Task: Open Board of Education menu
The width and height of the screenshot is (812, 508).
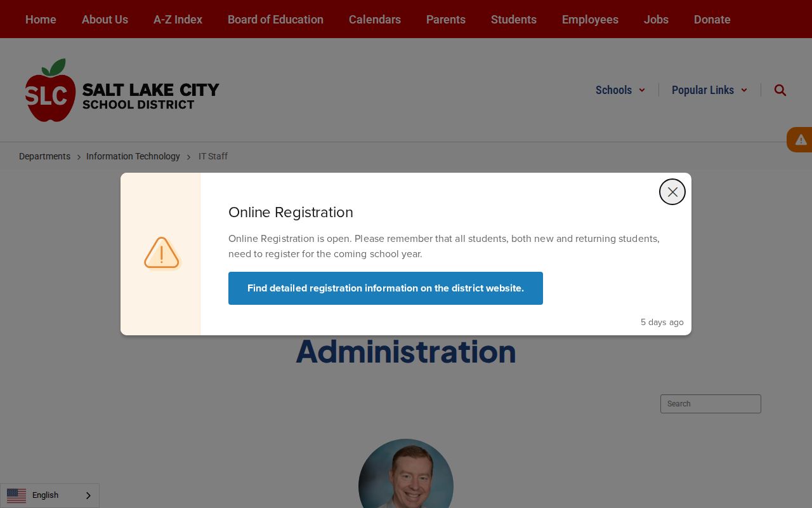Action: pyautogui.click(x=275, y=20)
